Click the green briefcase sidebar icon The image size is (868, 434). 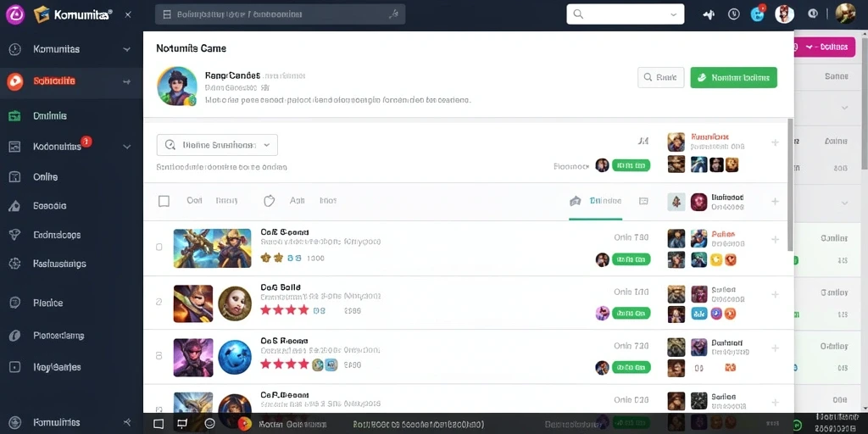coord(15,115)
